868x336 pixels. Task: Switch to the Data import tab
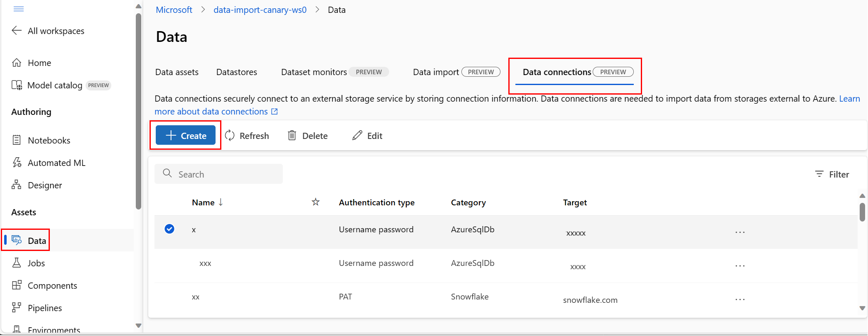coord(436,72)
